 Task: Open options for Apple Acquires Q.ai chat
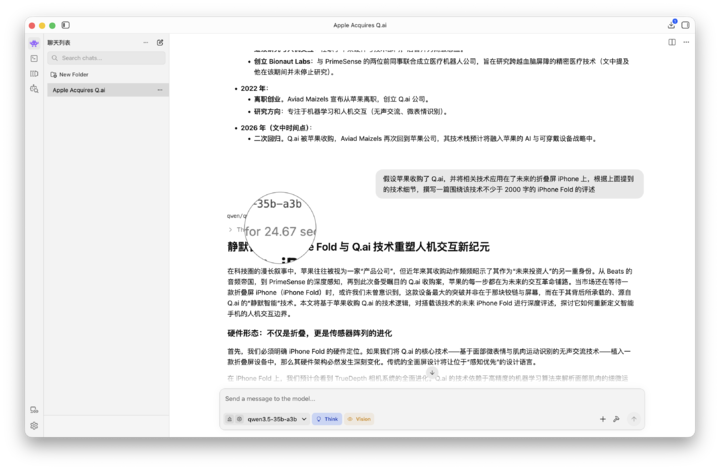(x=160, y=90)
